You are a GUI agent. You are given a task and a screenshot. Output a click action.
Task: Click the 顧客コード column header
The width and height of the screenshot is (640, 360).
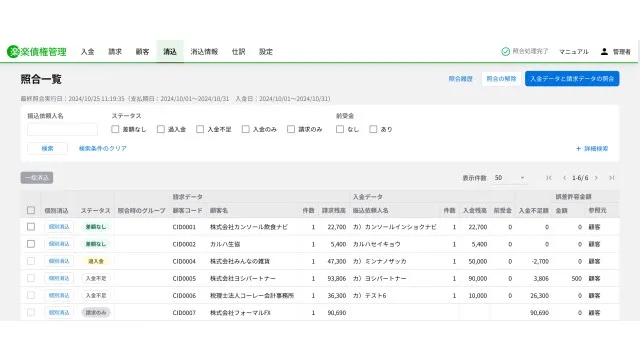[187, 211]
